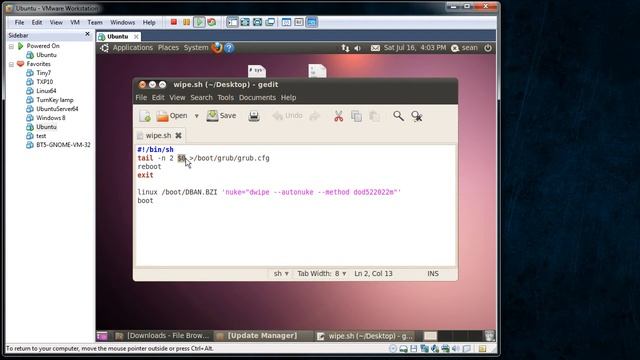
Task: Click the VMware Power On play icon
Action: tap(199, 22)
